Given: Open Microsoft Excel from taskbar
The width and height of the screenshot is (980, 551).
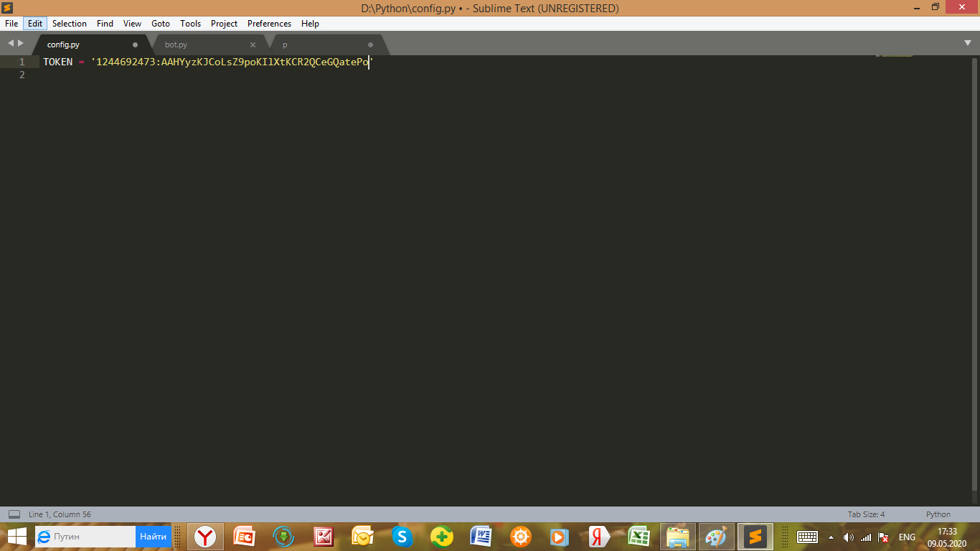Looking at the screenshot, I should coord(639,537).
